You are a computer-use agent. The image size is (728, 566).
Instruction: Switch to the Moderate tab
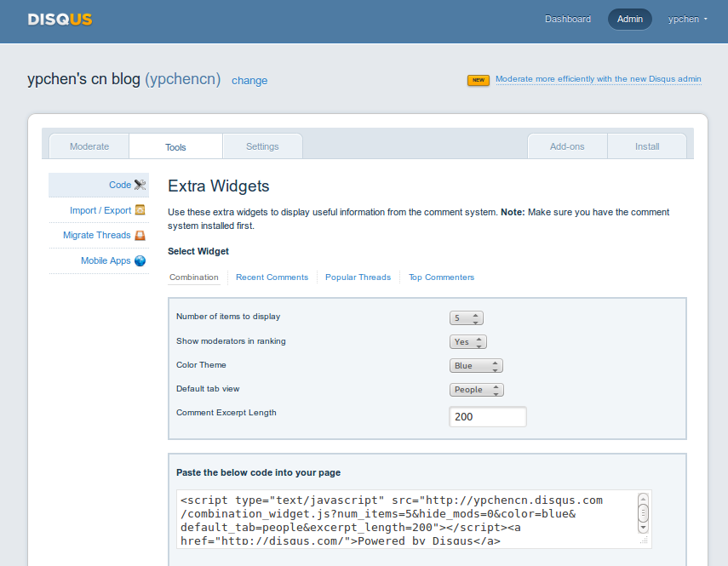coord(89,146)
